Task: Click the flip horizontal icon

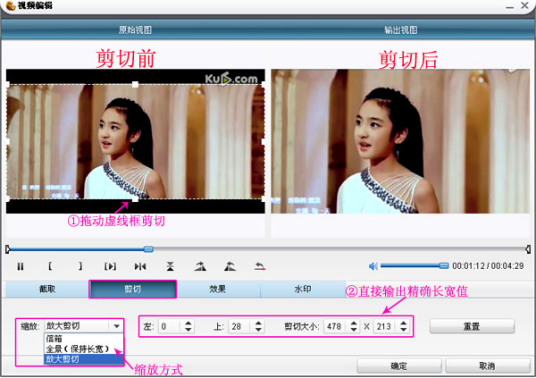Action: tap(140, 266)
